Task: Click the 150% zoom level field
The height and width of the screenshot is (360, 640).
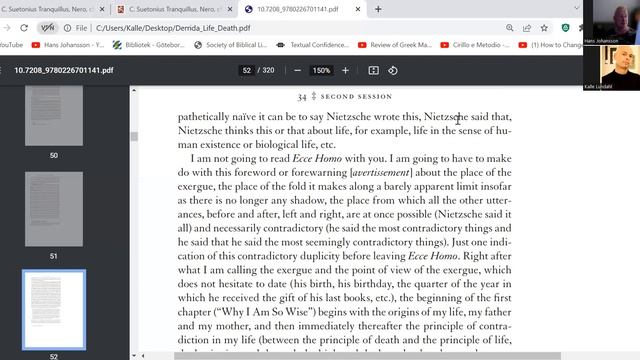Action: (321, 70)
